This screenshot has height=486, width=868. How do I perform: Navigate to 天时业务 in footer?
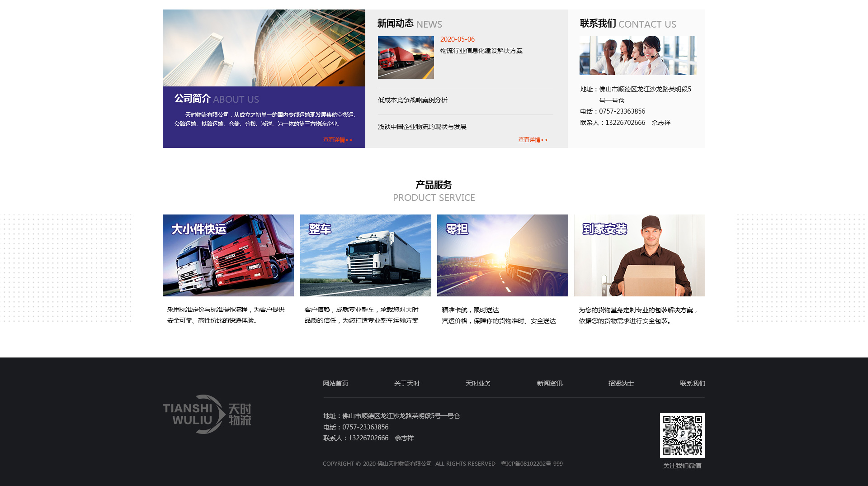(x=478, y=383)
